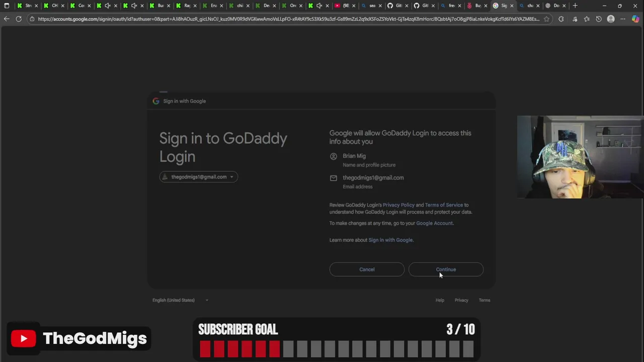Open the Copilot icon in the toolbar
The image size is (644, 362).
[x=636, y=19]
